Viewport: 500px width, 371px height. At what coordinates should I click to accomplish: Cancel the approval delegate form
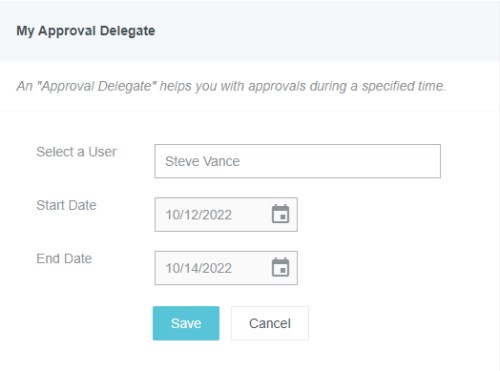click(270, 323)
